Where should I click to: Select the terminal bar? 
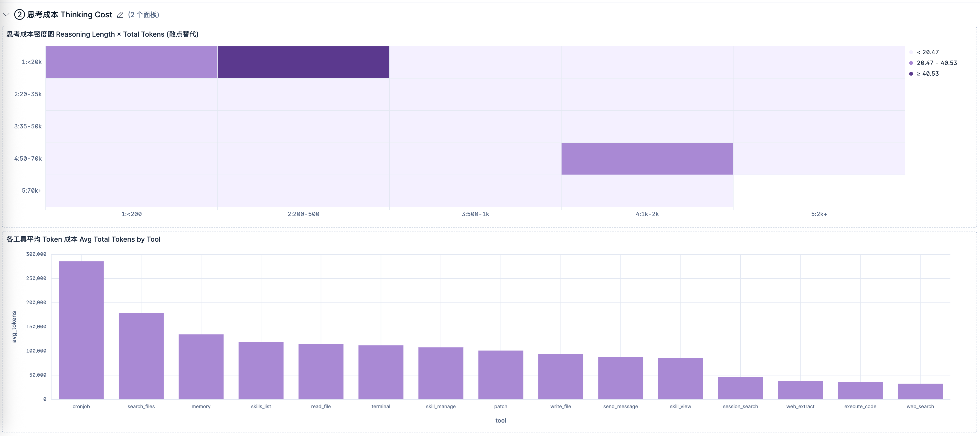point(381,372)
